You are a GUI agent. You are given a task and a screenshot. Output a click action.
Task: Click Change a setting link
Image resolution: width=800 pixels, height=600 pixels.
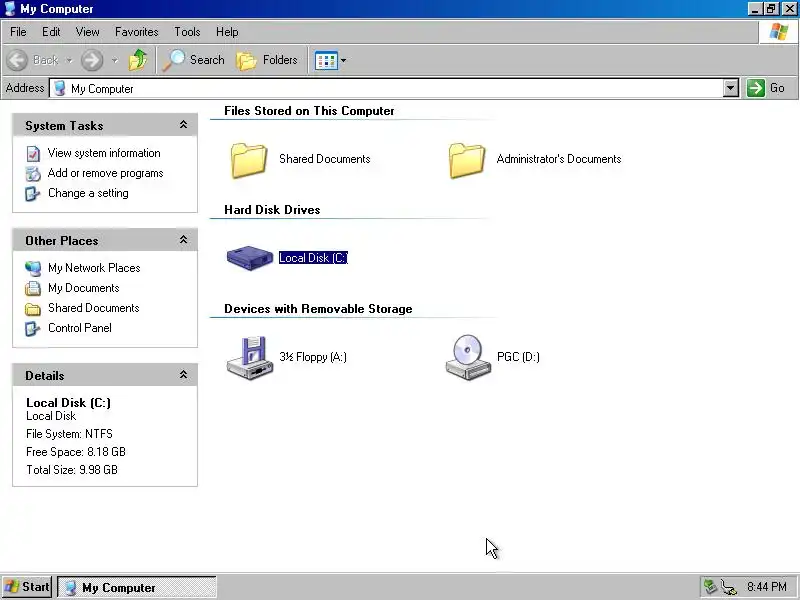(x=88, y=193)
